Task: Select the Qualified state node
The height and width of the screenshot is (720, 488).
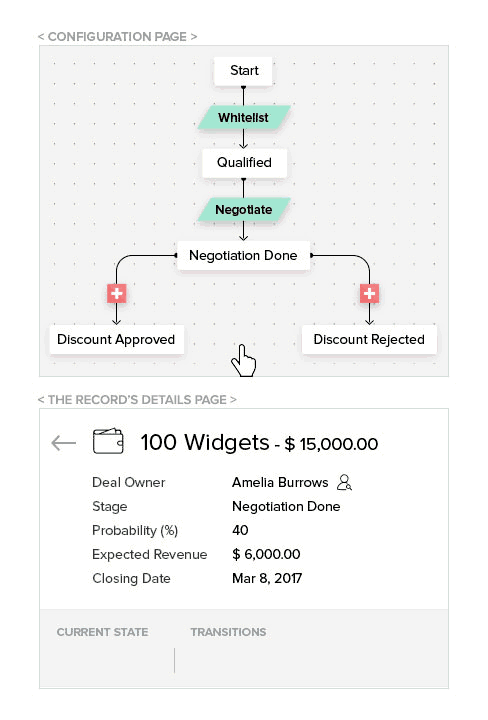Action: click(244, 163)
